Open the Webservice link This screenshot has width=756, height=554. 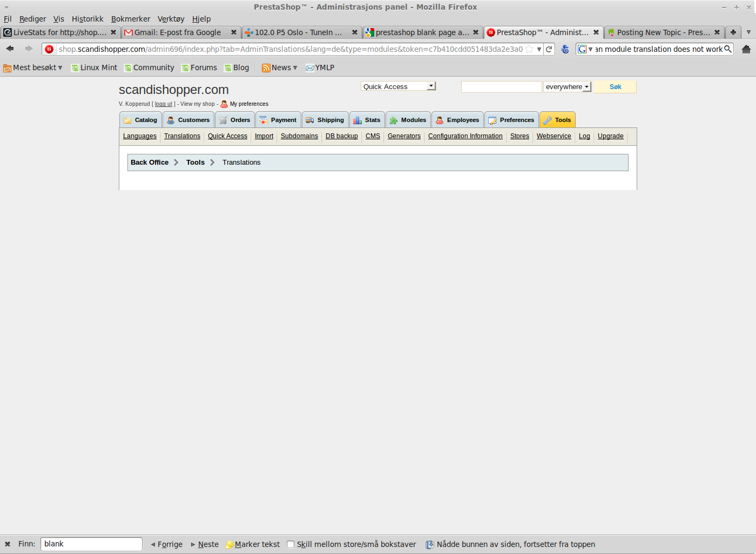point(554,136)
